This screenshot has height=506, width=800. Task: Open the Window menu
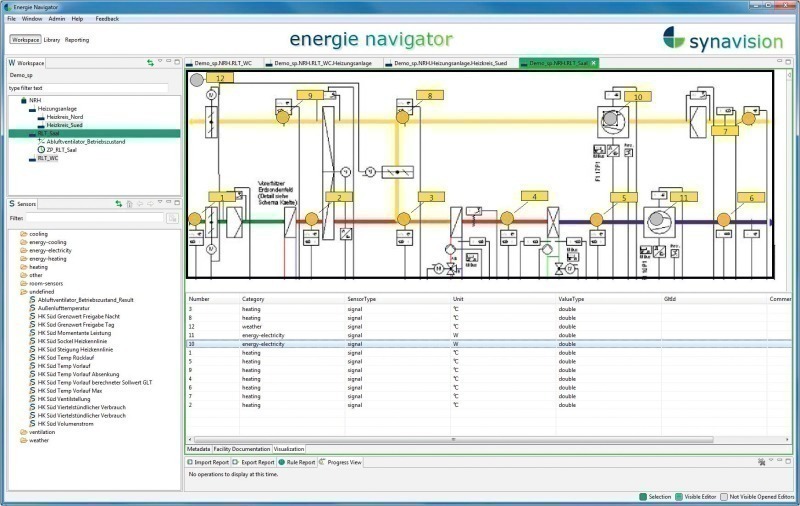tap(32, 18)
